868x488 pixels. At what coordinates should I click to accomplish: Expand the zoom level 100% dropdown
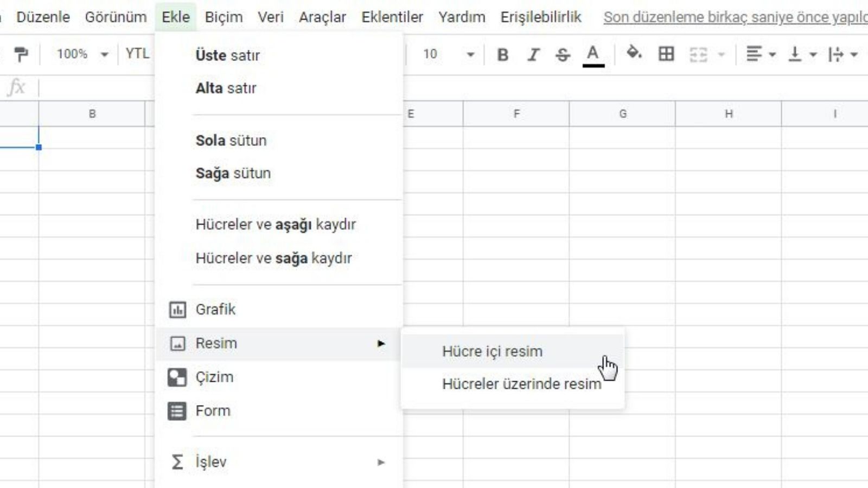(82, 54)
